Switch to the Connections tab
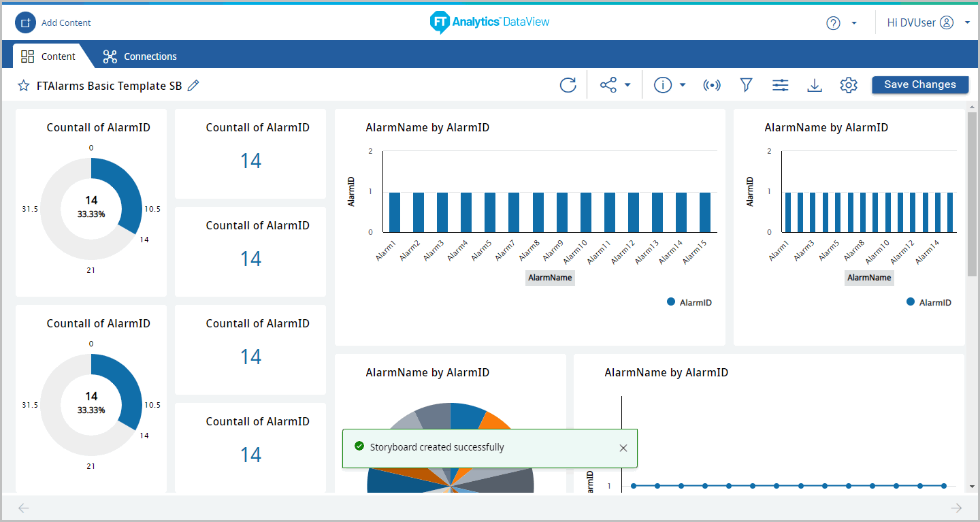The height and width of the screenshot is (522, 980). pos(140,56)
